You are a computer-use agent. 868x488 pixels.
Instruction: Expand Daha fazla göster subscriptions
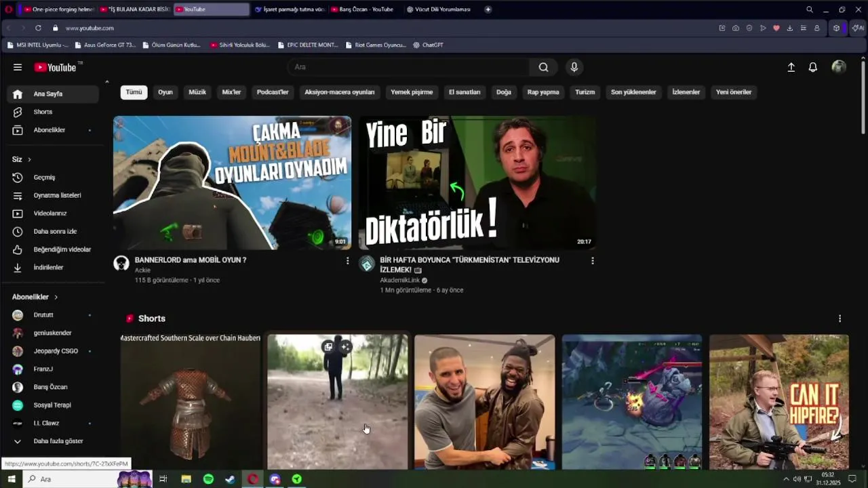(x=54, y=441)
